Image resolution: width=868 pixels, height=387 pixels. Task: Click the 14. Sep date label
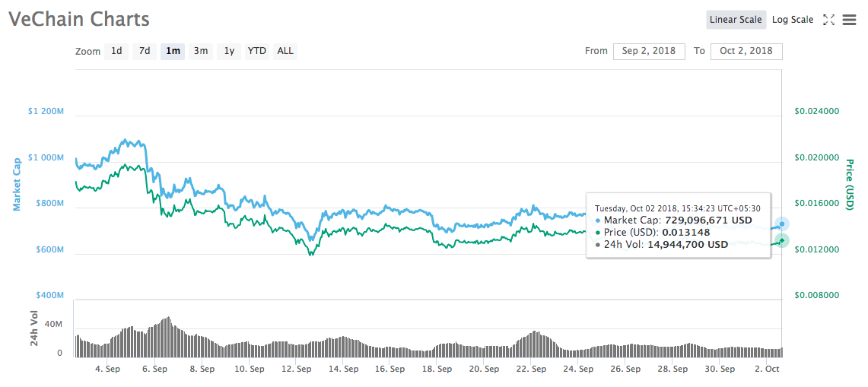(x=343, y=368)
